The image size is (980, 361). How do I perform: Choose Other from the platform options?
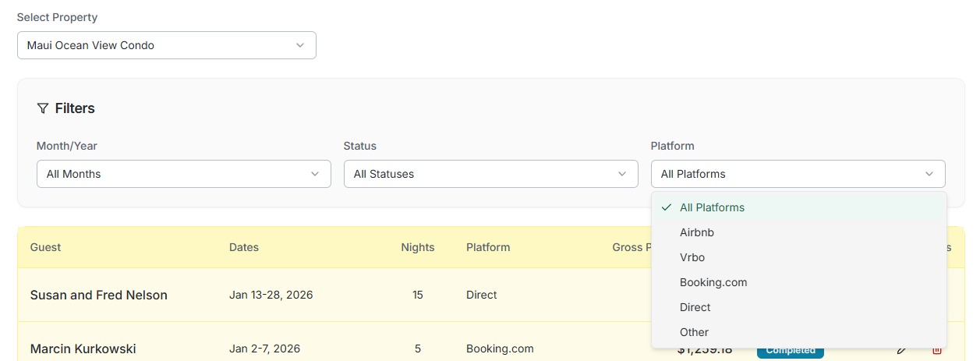[x=694, y=332]
